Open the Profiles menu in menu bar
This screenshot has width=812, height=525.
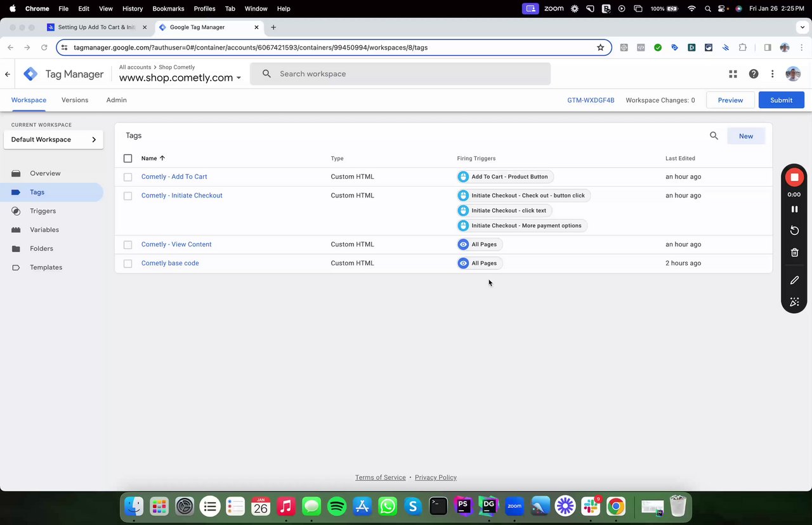point(204,9)
